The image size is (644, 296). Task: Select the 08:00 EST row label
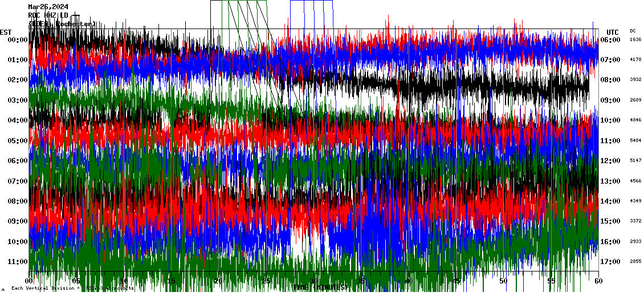18,201
